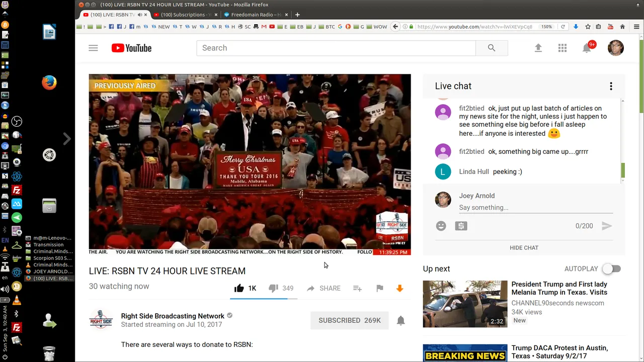The height and width of the screenshot is (362, 644).
Task: Toggle the channel notification bell
Action: click(x=401, y=320)
